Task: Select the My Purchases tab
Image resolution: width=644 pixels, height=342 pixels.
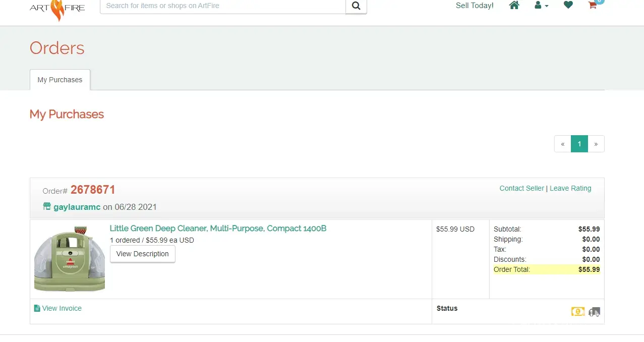Action: [60, 80]
